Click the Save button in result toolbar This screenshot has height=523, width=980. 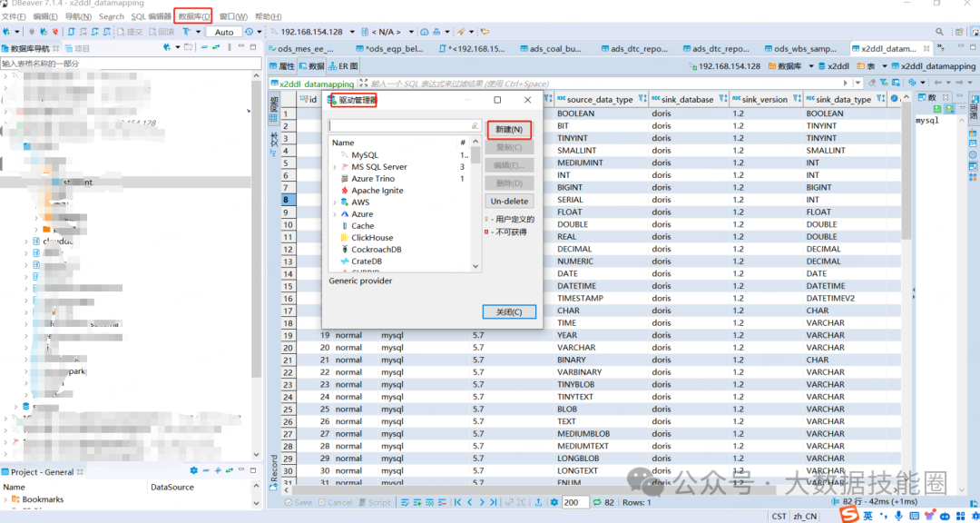pos(298,502)
